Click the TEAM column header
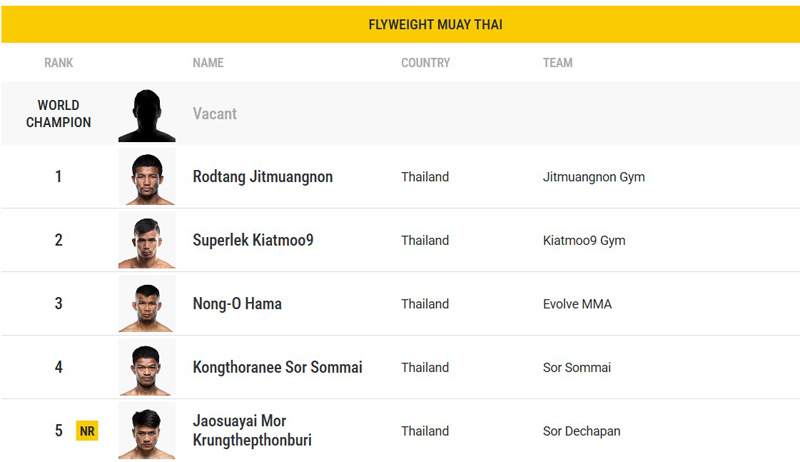800x462 pixels. (x=558, y=63)
